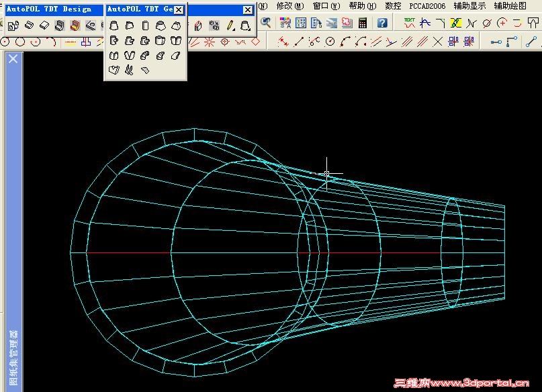The height and width of the screenshot is (392, 542).
Task: Click the calculator icon in toolbar
Action: coord(363,23)
